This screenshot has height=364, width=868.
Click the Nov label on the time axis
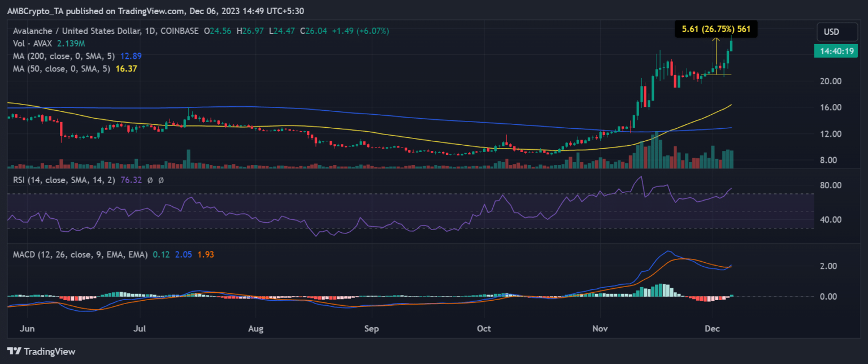point(601,328)
